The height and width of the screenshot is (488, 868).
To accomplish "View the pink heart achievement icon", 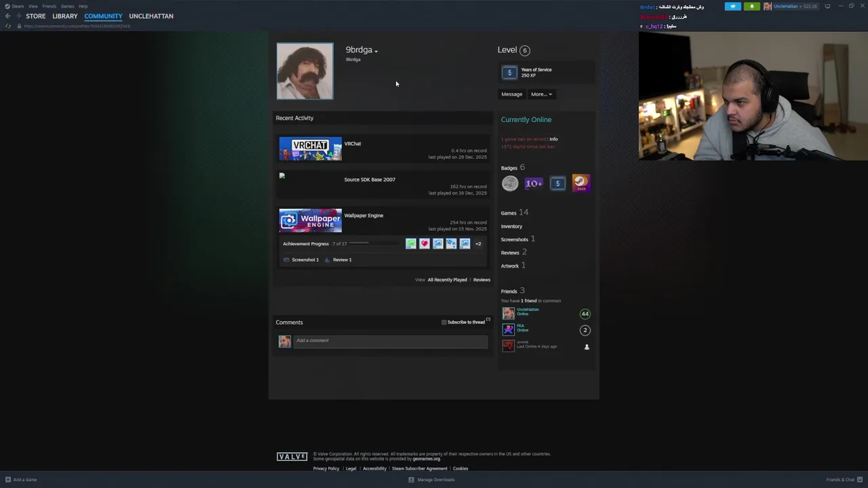I will [425, 244].
